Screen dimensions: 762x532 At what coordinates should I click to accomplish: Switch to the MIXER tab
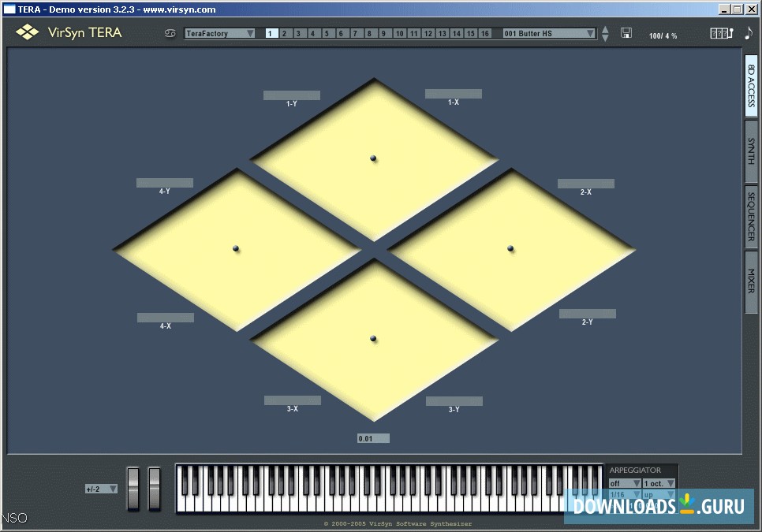pyautogui.click(x=751, y=281)
